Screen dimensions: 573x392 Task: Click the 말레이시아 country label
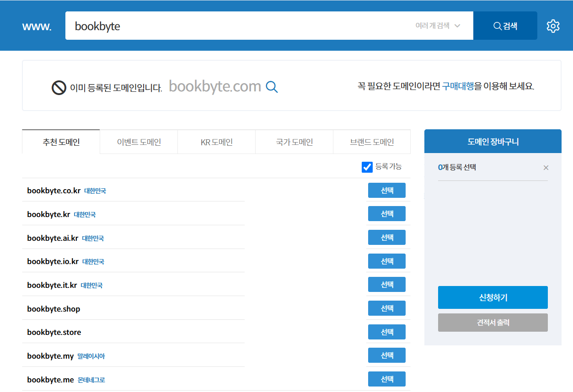coord(91,356)
